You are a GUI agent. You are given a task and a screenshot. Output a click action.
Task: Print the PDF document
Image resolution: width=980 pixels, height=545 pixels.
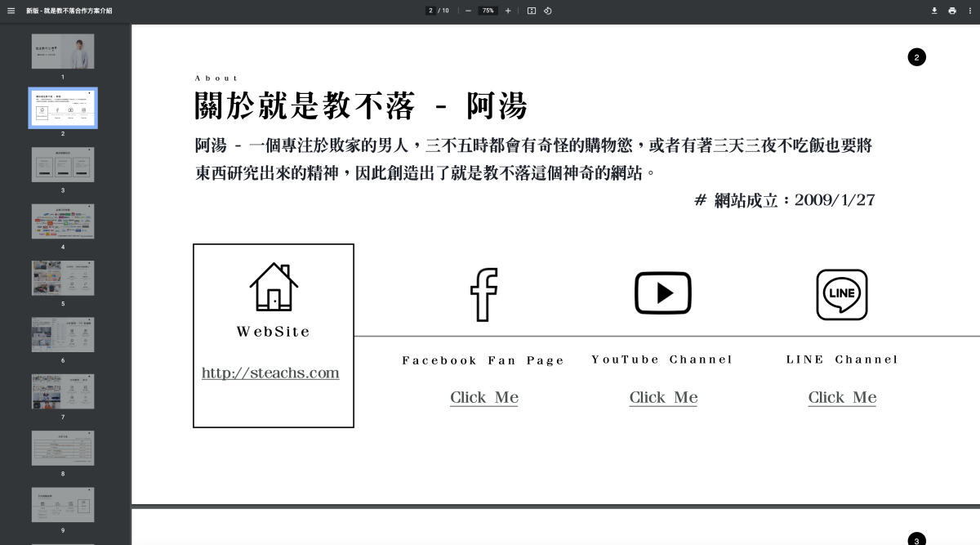point(952,11)
